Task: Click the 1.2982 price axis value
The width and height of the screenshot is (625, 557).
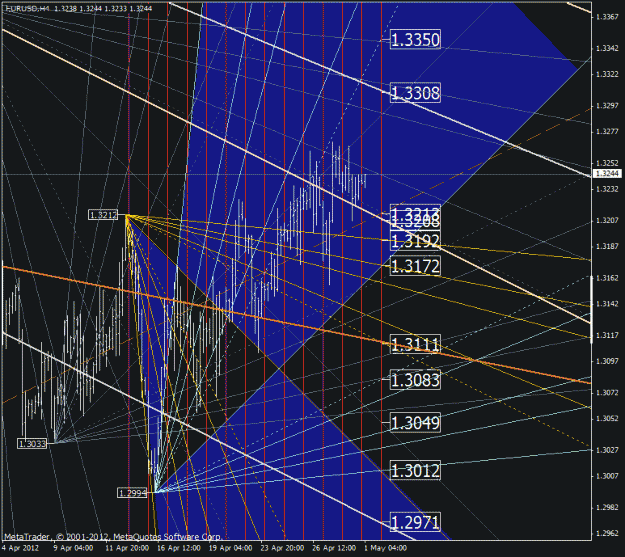Action: point(607,508)
